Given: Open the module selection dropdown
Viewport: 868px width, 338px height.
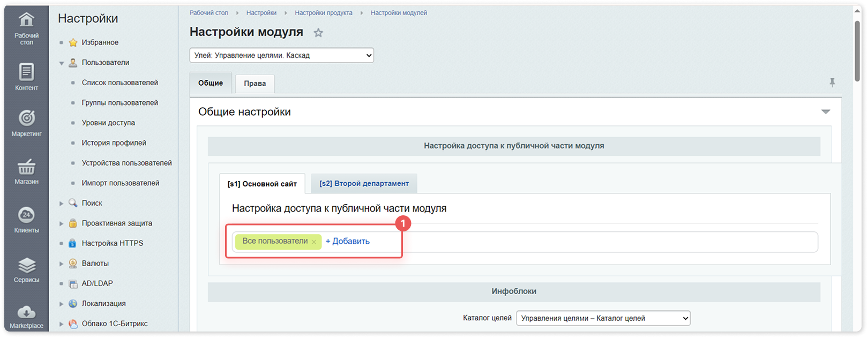Looking at the screenshot, I should pos(281,55).
